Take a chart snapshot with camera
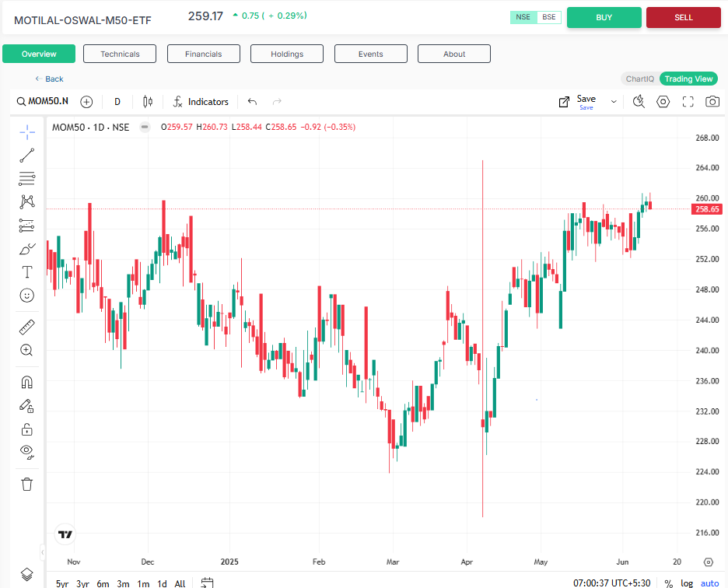Screen dimensions: 728x588 point(712,101)
